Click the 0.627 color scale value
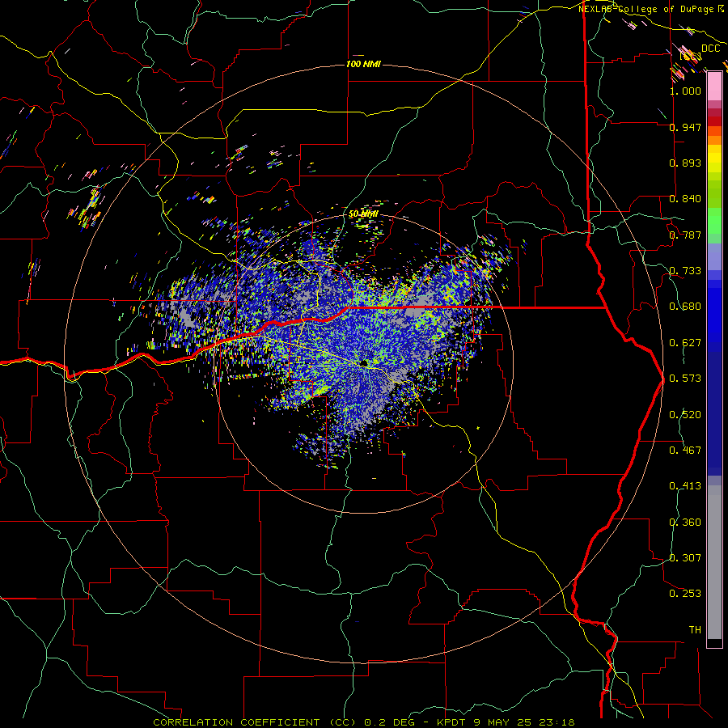The height and width of the screenshot is (728, 728). 685,343
